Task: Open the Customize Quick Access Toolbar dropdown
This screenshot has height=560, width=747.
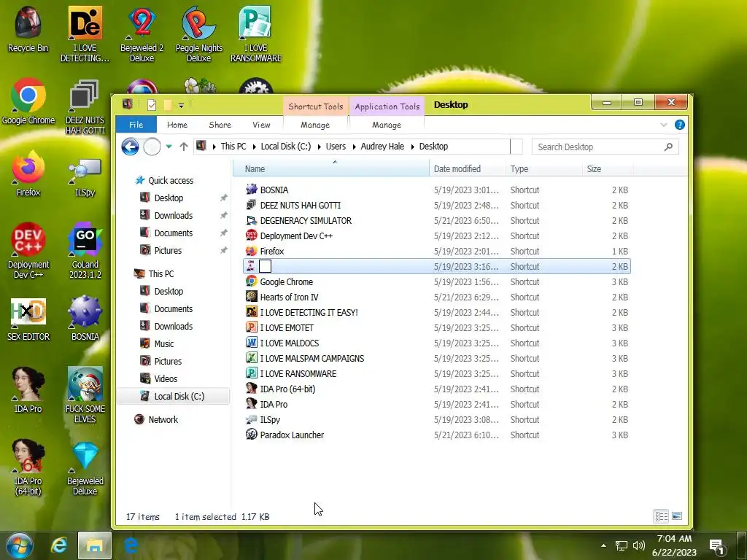Action: click(x=181, y=105)
